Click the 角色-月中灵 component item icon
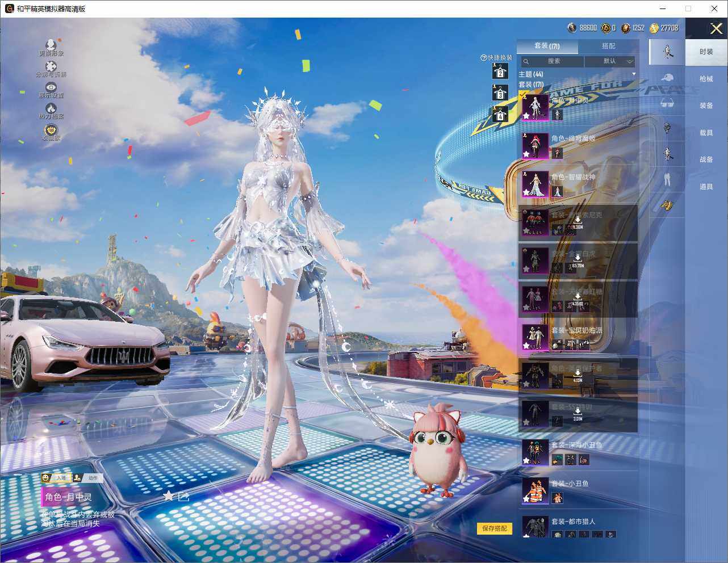728x563 pixels. (x=557, y=115)
